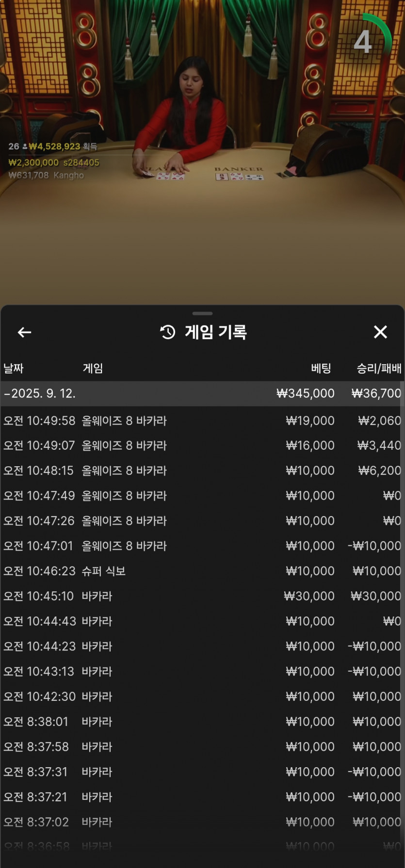The image size is (405, 868).
Task: Click the 승리/패배 column header
Action: pos(379,368)
